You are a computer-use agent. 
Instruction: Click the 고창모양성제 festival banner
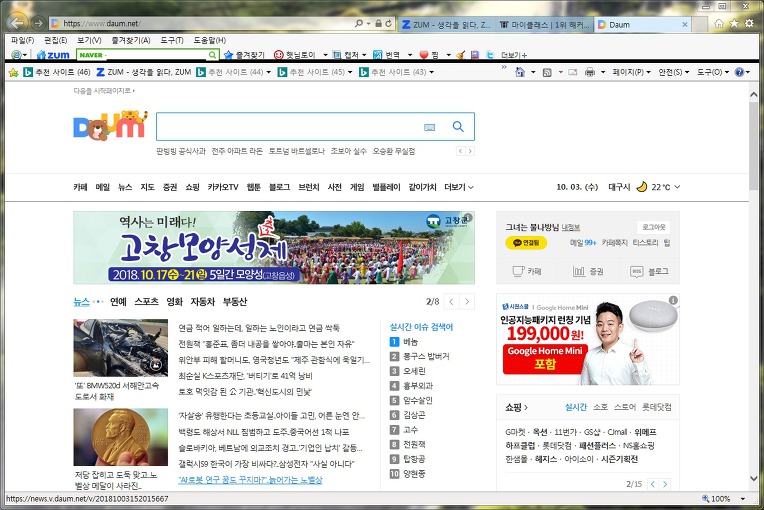click(x=274, y=247)
